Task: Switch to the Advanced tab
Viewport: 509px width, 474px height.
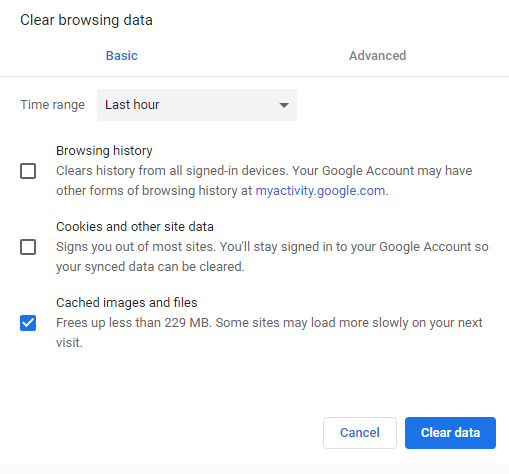Action: pyautogui.click(x=377, y=56)
